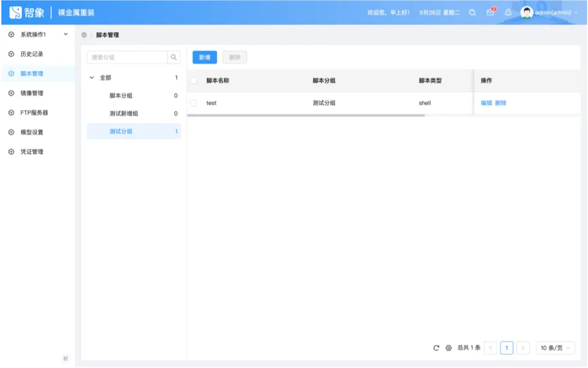Click the home breadcrumb icon
Viewport: 588px width, 368px height.
click(84, 35)
